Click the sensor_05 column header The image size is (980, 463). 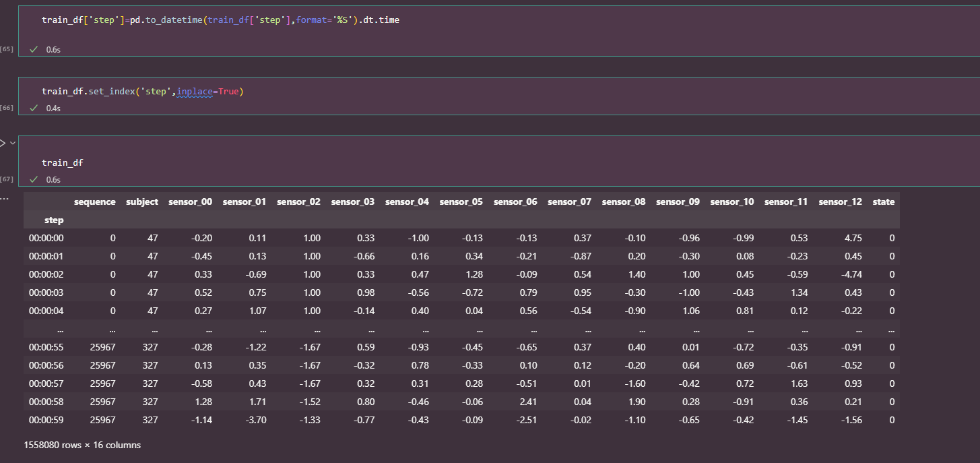[461, 202]
